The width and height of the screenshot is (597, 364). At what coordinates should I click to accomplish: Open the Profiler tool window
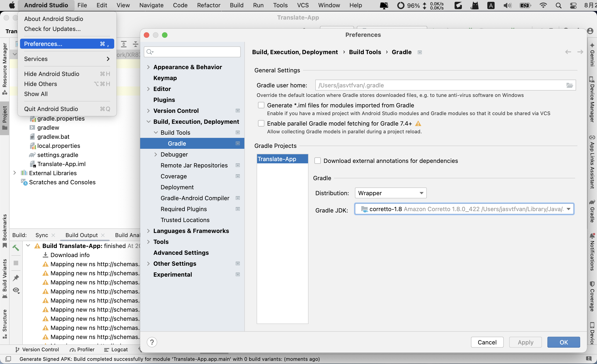click(x=82, y=349)
